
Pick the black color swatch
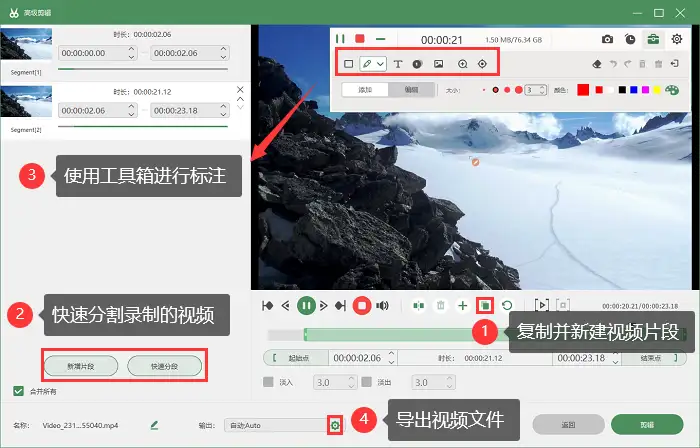point(622,90)
